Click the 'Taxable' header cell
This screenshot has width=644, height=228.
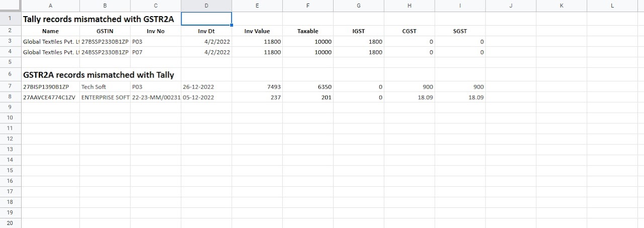308,31
